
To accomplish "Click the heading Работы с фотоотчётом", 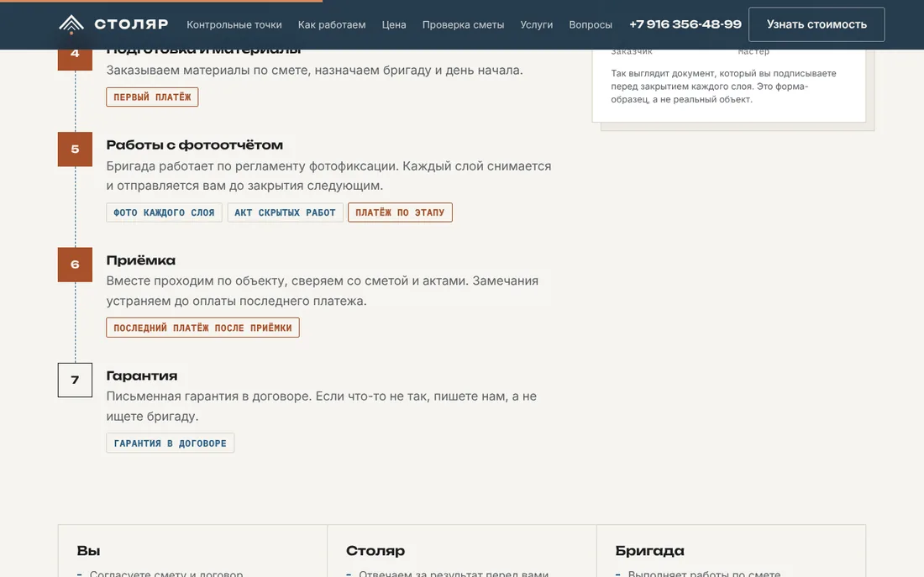I will coord(195,145).
